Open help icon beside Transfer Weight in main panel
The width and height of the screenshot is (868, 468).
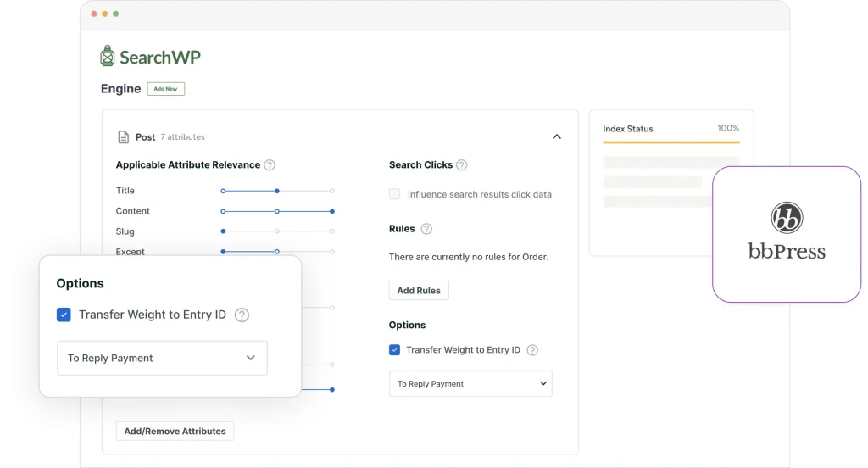pyautogui.click(x=532, y=350)
